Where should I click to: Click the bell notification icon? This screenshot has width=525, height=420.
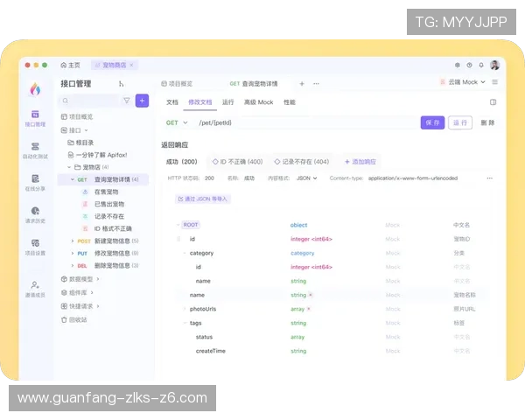[x=481, y=65]
